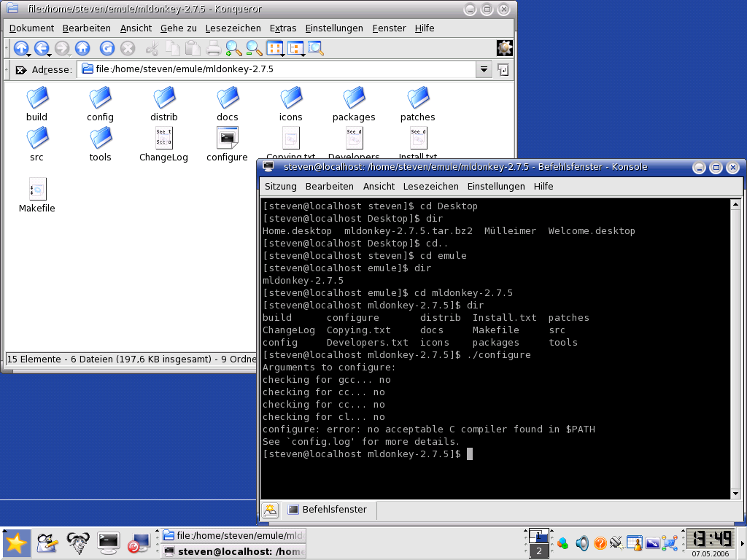This screenshot has height=560, width=747.
Task: Open the KDE star start menu
Action: tap(16, 544)
